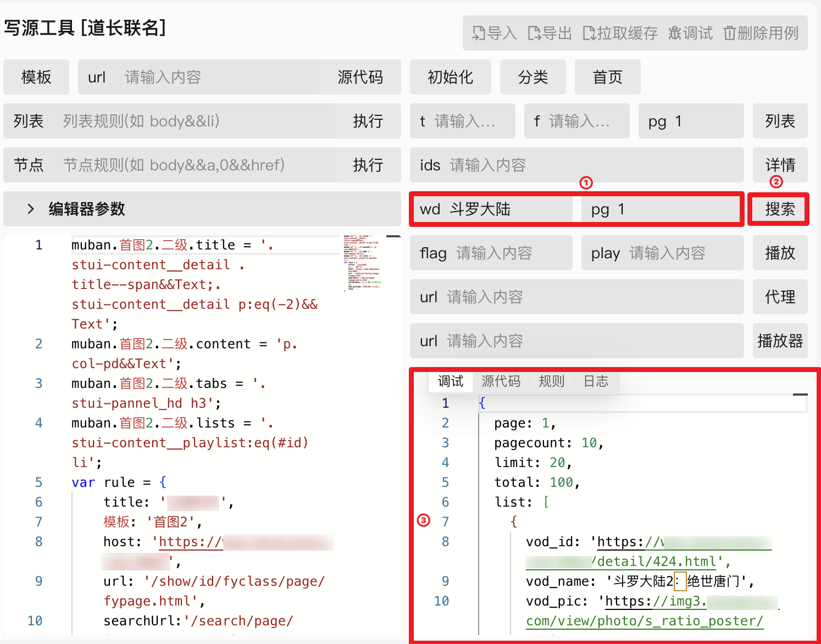Click the 导出 export button
The height and width of the screenshot is (644, 821).
click(550, 34)
